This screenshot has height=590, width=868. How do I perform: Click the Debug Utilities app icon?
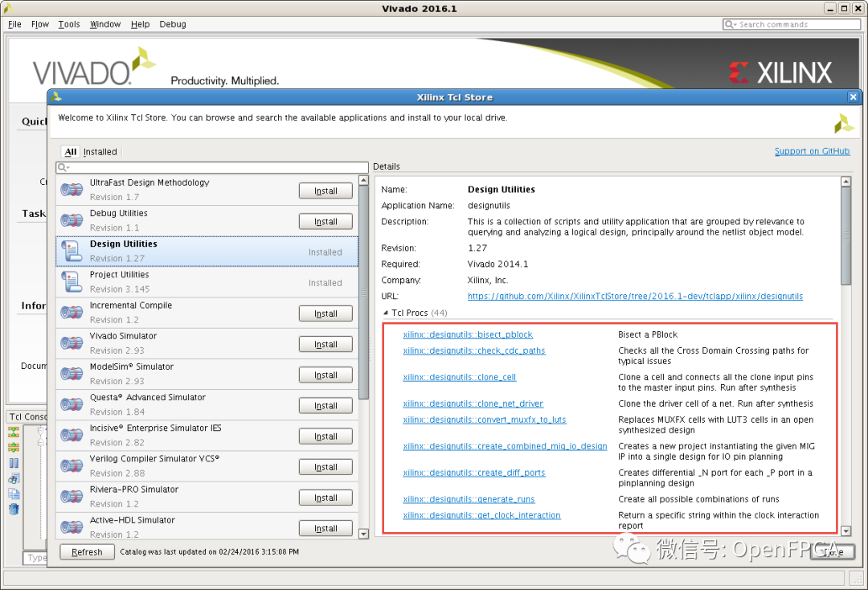[72, 220]
